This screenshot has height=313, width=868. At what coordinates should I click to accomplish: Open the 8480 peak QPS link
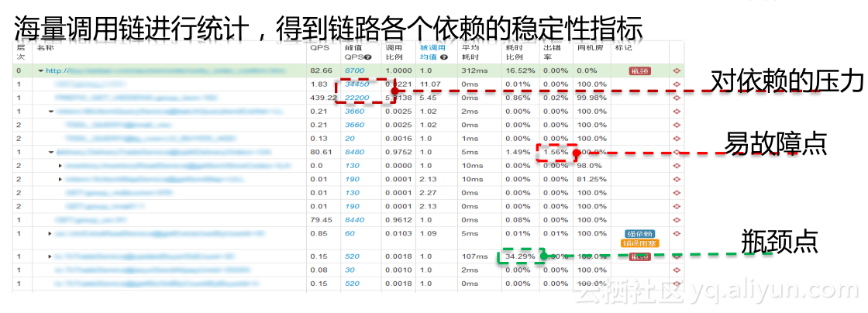(x=355, y=152)
